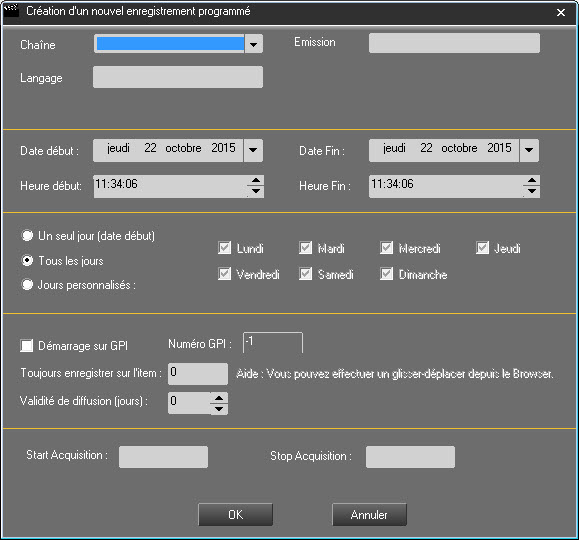Screen dimensions: 579x540
Task: Decrease Validité de diffusion days value
Action: pos(219,409)
